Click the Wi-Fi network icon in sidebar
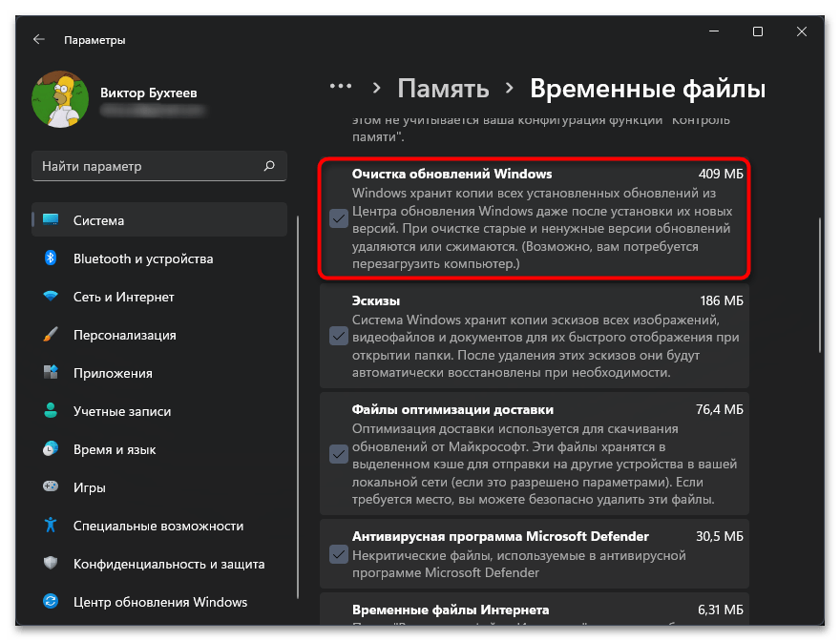Image resolution: width=840 pixels, height=641 pixels. coord(51,296)
